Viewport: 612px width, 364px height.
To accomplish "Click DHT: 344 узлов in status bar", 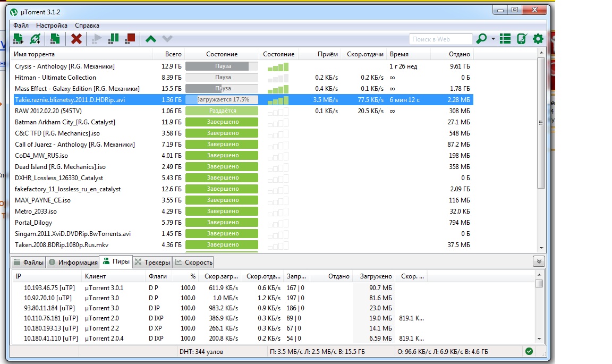I will pos(201,351).
